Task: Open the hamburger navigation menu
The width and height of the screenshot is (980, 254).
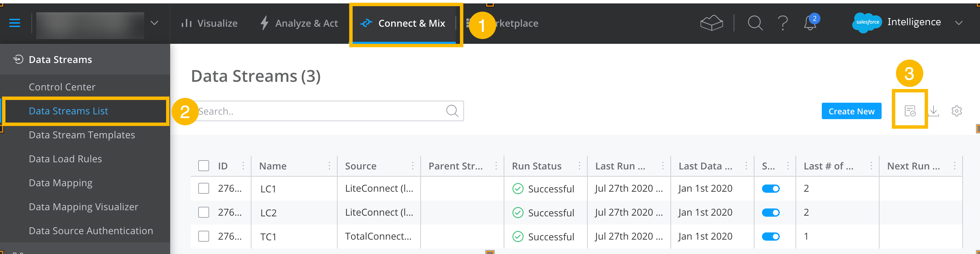Action: [14, 23]
